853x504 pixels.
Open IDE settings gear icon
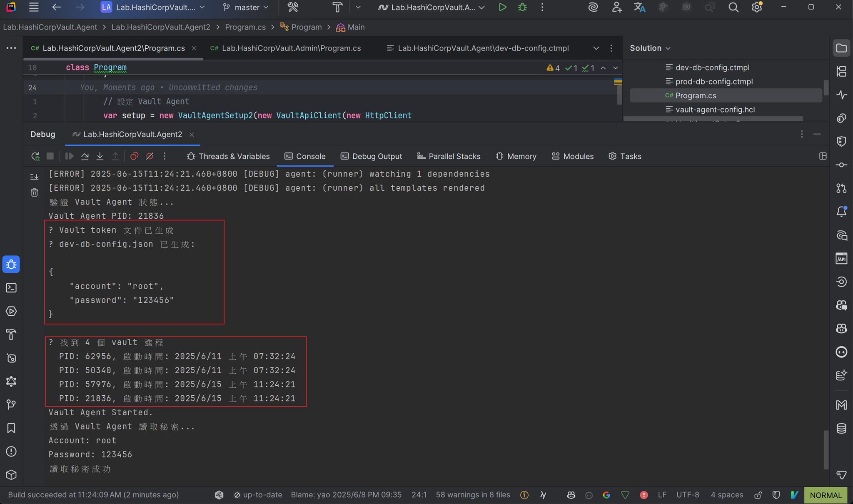(757, 7)
